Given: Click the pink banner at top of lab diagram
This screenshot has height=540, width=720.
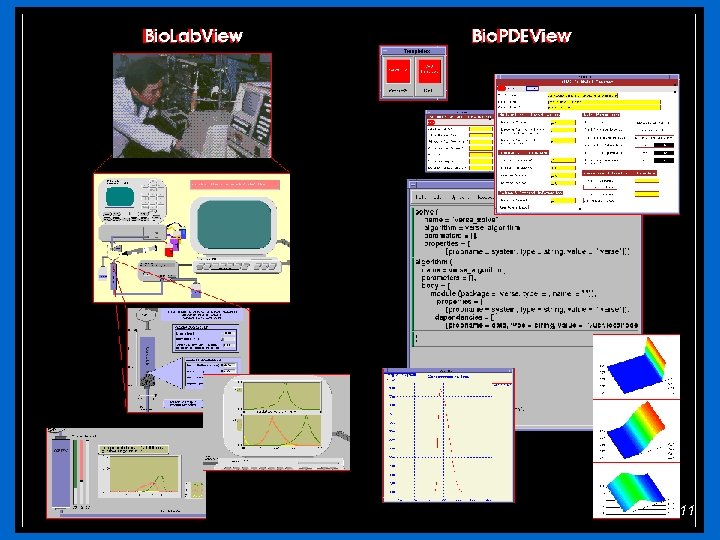Looking at the screenshot, I should pyautogui.click(x=235, y=184).
